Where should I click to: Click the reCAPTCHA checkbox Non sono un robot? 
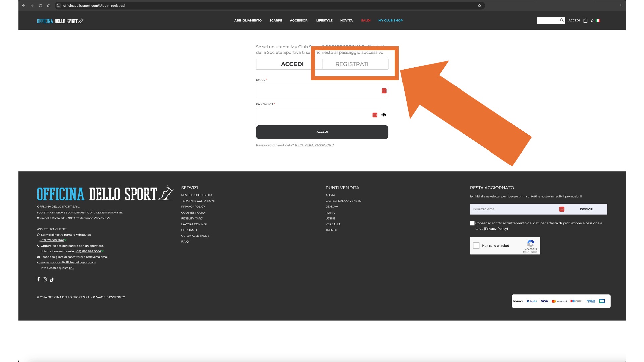[x=477, y=245]
